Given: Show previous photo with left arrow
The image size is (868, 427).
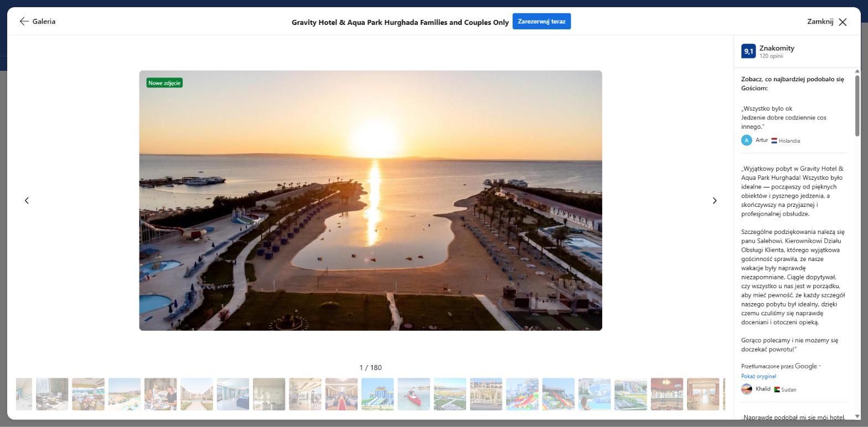Looking at the screenshot, I should click(27, 200).
